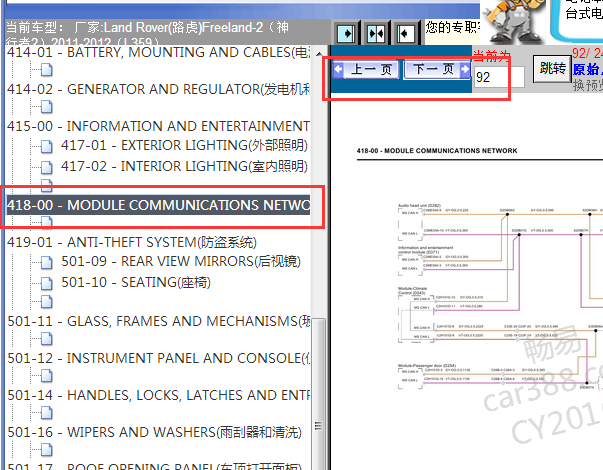The image size is (603, 470).
Task: Click page icon under 418-00 MODULE COMMUNICATIONS
Action: pos(47,221)
